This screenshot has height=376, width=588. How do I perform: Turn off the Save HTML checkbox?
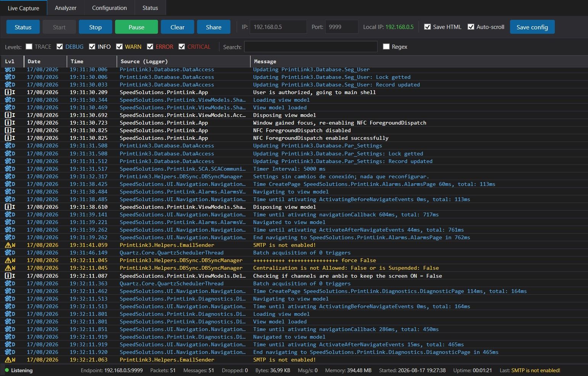point(427,27)
